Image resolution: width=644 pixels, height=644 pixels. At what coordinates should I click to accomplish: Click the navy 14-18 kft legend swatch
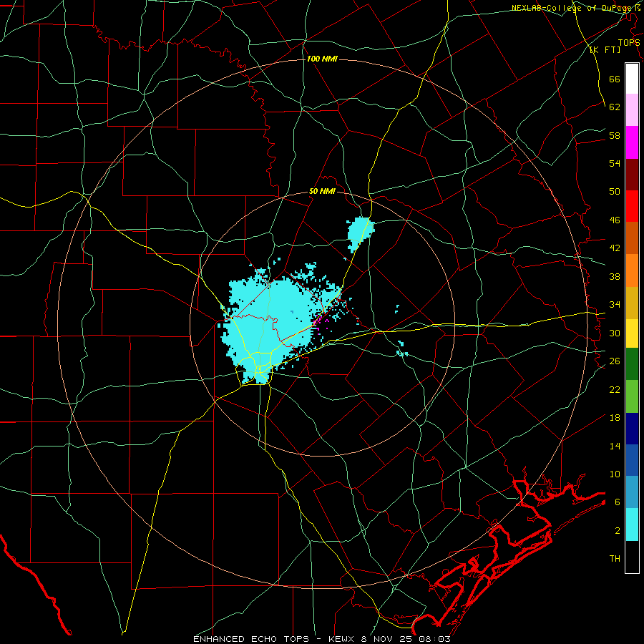click(x=632, y=429)
